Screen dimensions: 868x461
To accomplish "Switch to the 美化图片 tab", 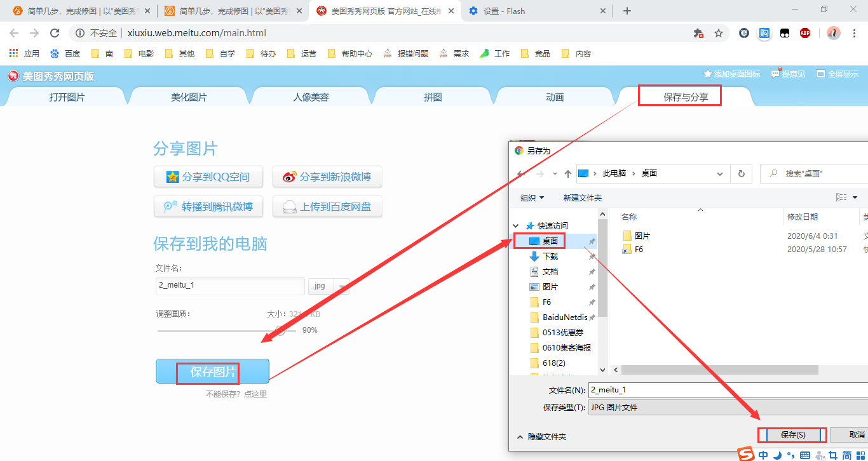I will point(189,97).
